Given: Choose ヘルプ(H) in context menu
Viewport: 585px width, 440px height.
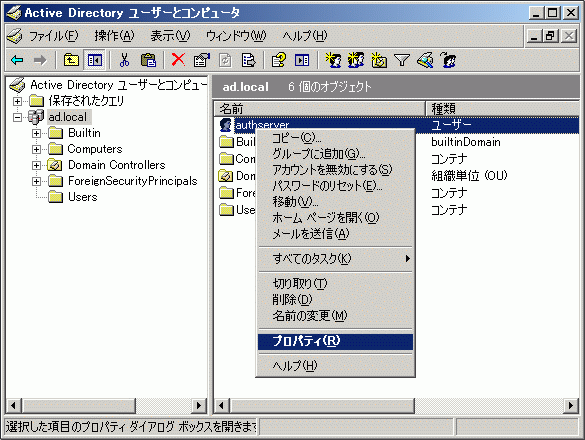Looking at the screenshot, I should [x=335, y=366].
